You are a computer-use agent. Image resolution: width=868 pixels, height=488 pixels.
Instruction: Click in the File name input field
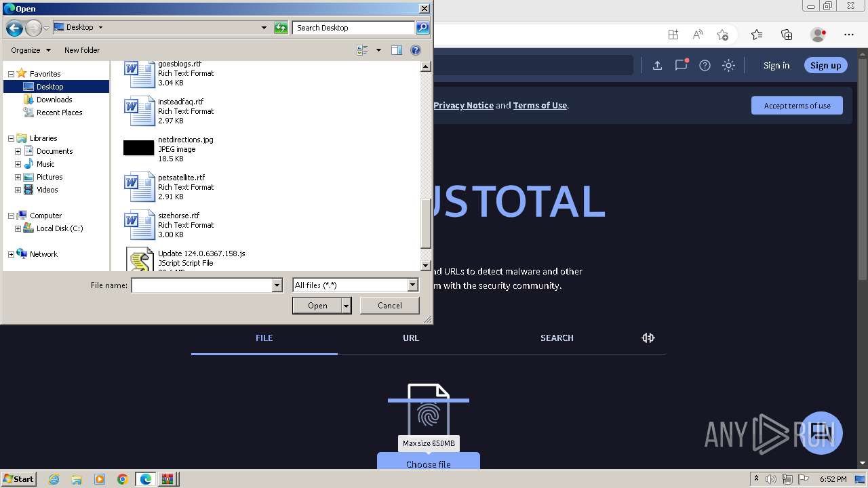[202, 285]
